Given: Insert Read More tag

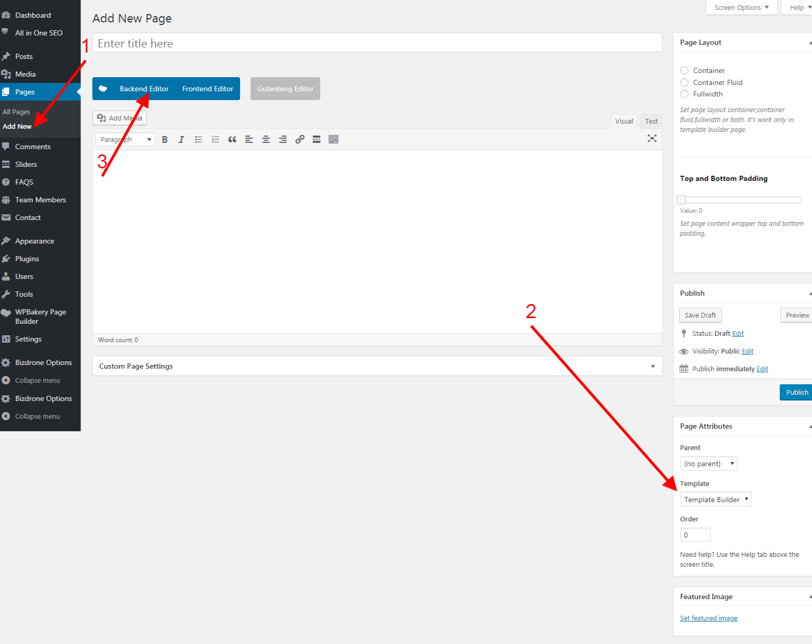Looking at the screenshot, I should tap(316, 139).
